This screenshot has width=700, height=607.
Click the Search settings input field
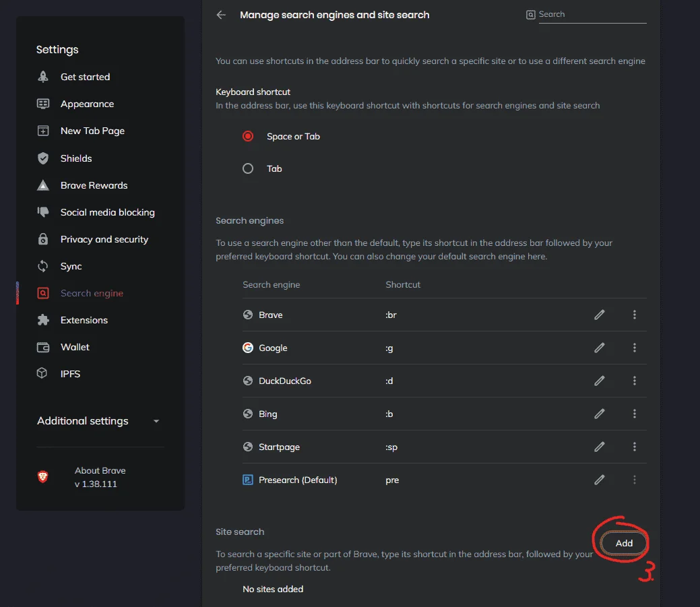(592, 14)
